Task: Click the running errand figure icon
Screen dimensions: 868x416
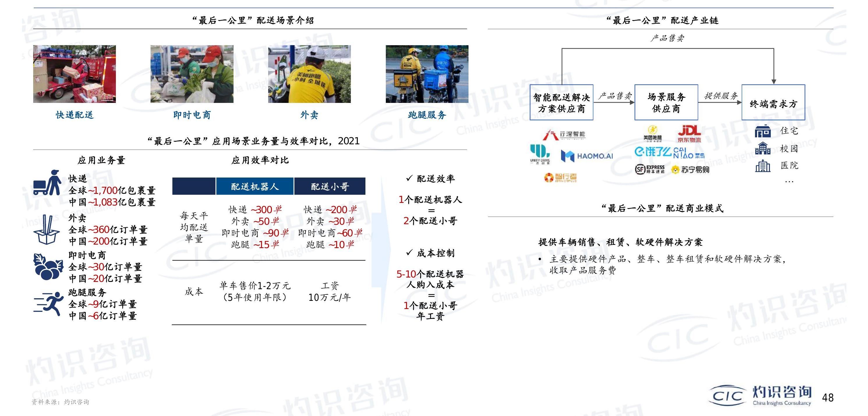Action: (49, 304)
